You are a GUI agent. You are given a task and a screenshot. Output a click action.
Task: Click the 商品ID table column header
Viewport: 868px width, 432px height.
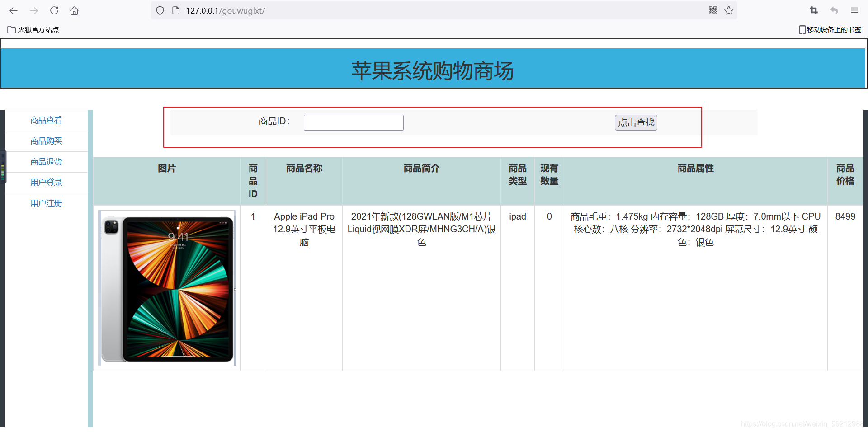[x=253, y=181]
